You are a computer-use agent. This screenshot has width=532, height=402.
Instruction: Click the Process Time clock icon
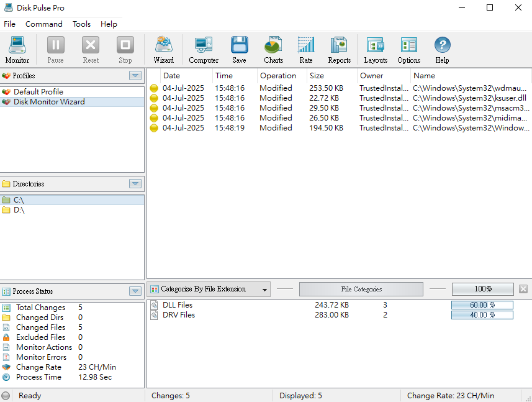coord(6,377)
